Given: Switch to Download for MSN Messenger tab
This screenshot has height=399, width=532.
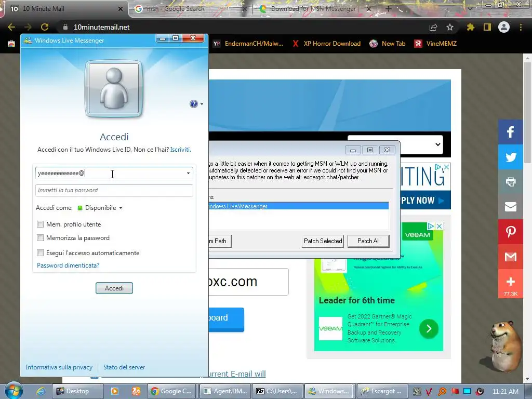Looking at the screenshot, I should click(314, 9).
